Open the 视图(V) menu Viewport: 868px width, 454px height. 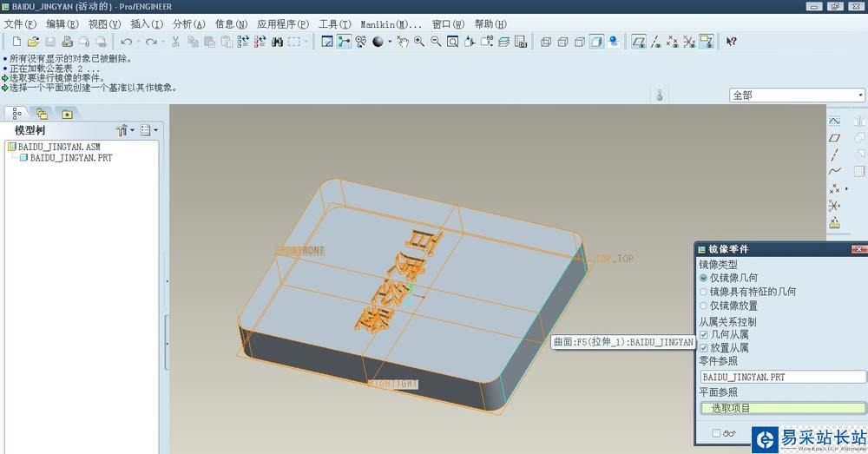click(104, 24)
